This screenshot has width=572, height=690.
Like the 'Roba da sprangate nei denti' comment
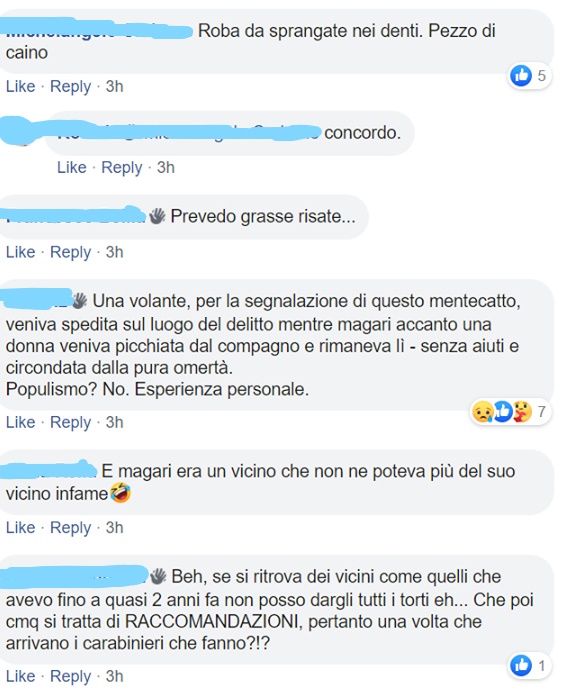(x=20, y=86)
